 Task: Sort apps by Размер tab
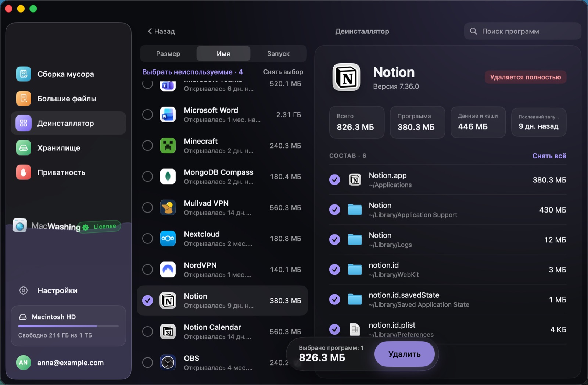click(x=168, y=54)
